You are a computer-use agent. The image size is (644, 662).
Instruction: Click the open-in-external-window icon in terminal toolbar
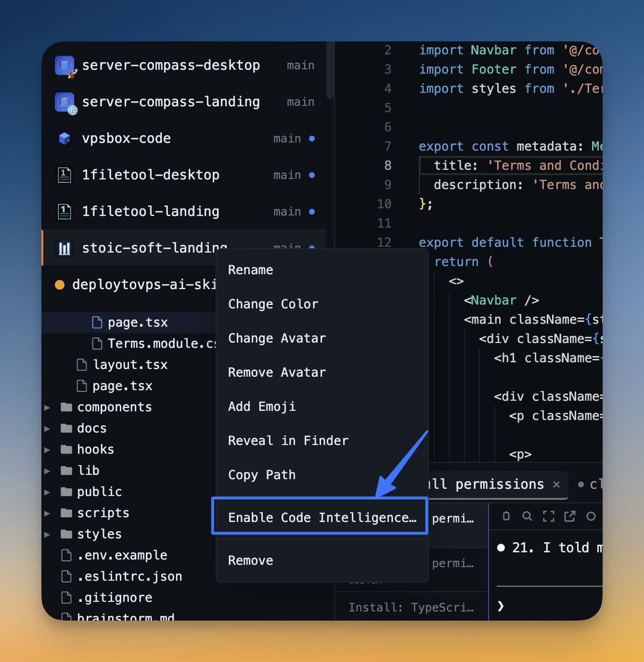point(570,516)
